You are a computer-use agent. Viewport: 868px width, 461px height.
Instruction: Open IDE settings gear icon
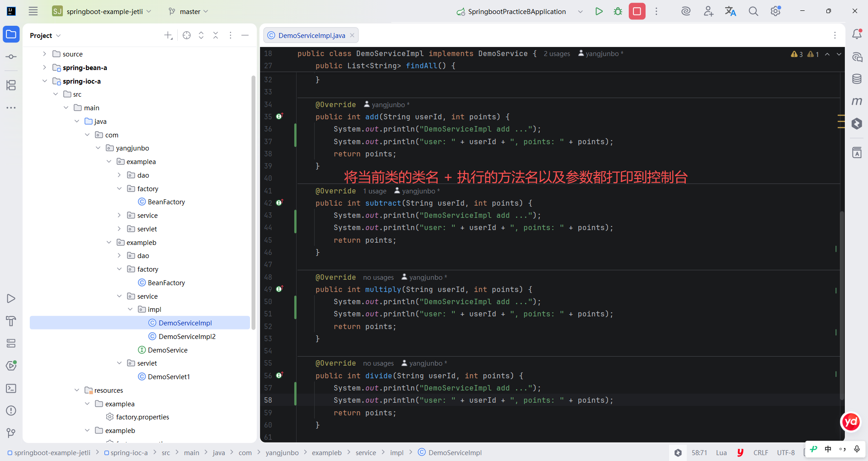[x=776, y=11]
